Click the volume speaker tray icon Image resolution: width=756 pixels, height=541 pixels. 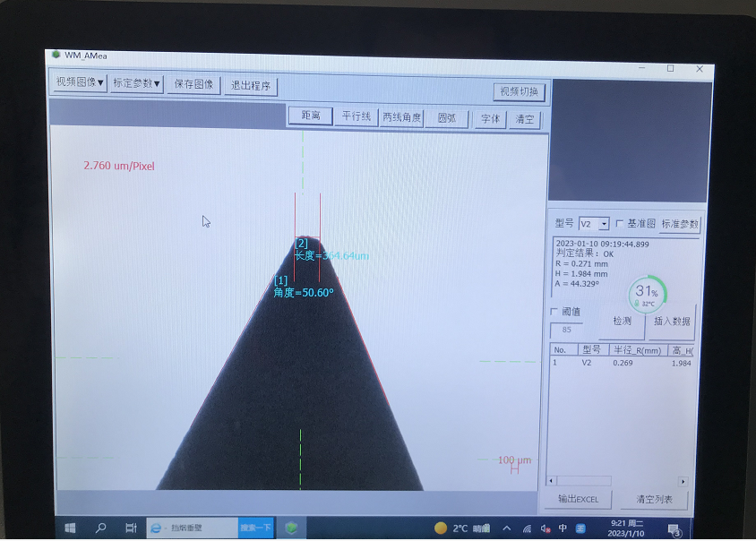click(545, 528)
